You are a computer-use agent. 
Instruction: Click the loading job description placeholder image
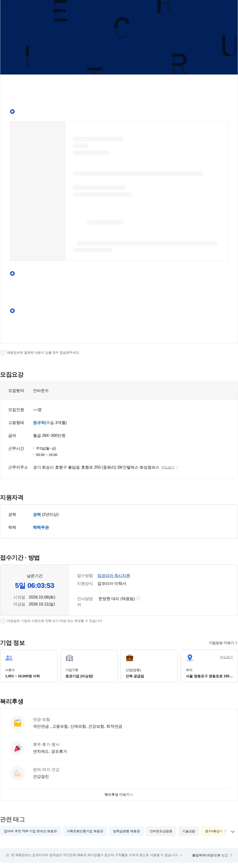pyautogui.click(x=119, y=191)
